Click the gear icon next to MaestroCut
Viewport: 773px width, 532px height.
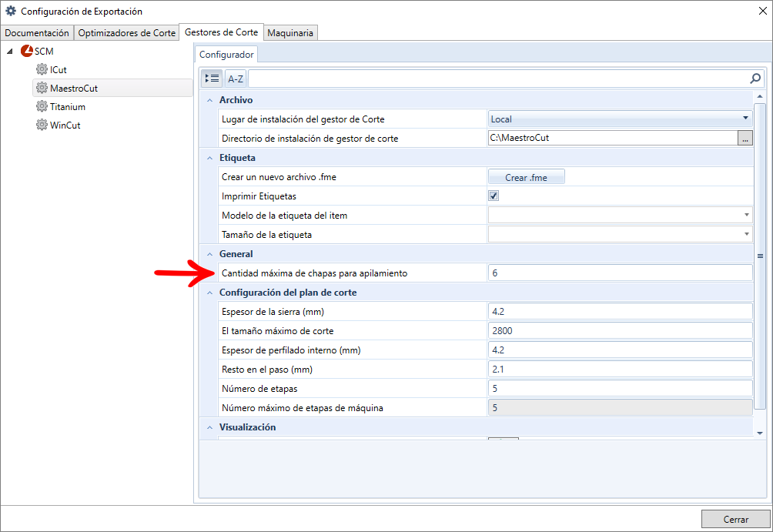coord(42,88)
